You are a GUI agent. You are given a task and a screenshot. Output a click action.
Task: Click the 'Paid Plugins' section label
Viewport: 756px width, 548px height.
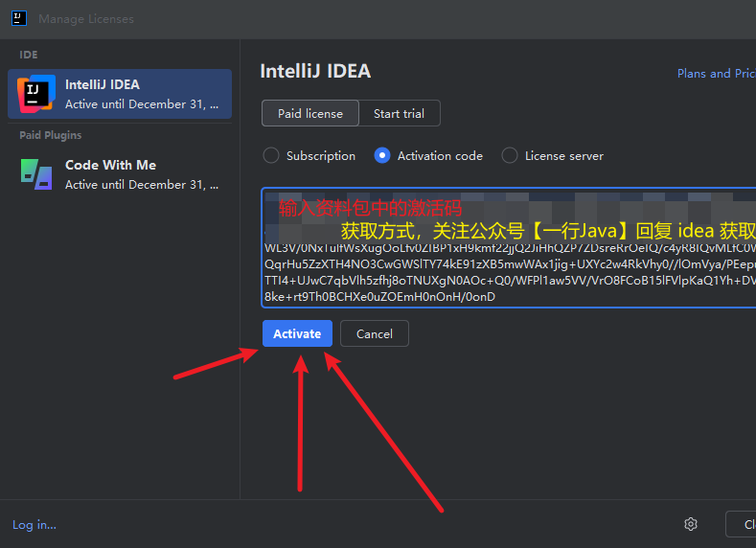coord(50,135)
